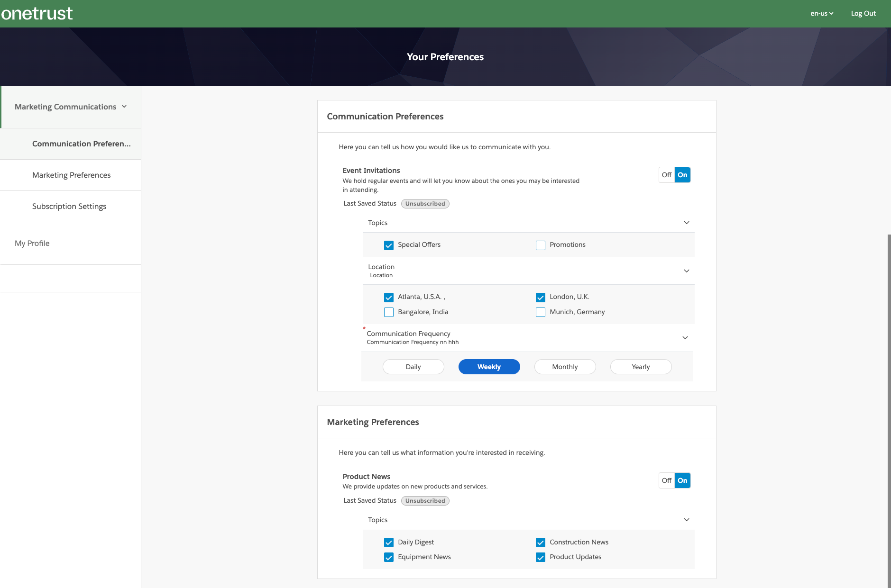Check the Bangalore, India location
Image resolution: width=891 pixels, height=588 pixels.
click(389, 312)
